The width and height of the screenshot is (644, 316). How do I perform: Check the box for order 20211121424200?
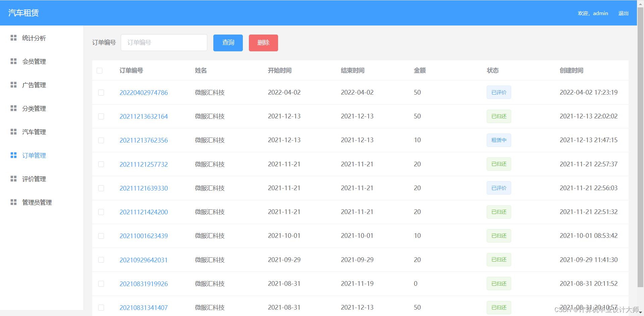click(x=101, y=212)
